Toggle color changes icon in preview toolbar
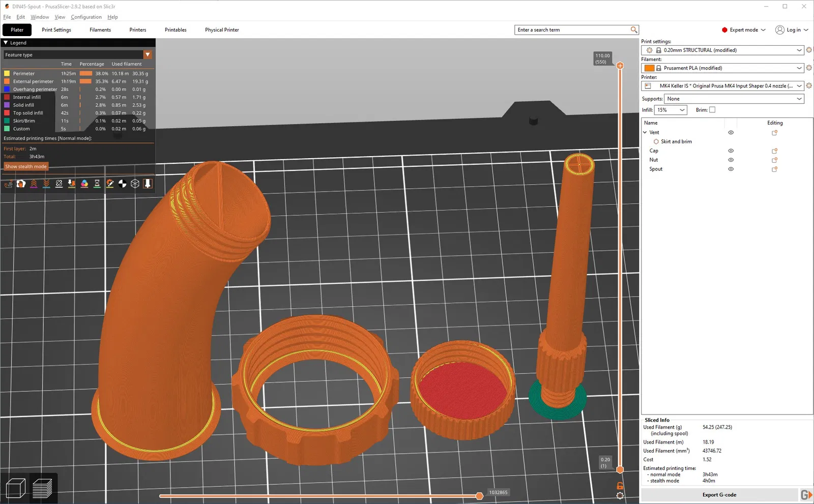814x504 pixels. [x=84, y=184]
